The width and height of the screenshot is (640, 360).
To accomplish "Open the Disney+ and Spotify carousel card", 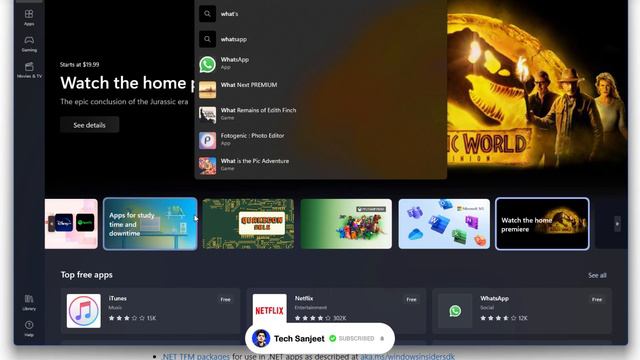I will (x=71, y=224).
